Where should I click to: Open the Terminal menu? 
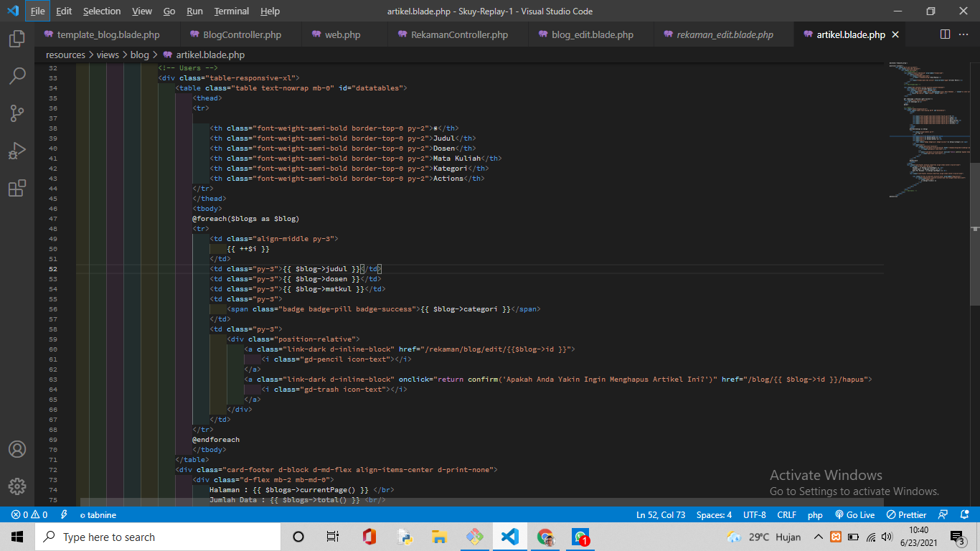click(231, 11)
